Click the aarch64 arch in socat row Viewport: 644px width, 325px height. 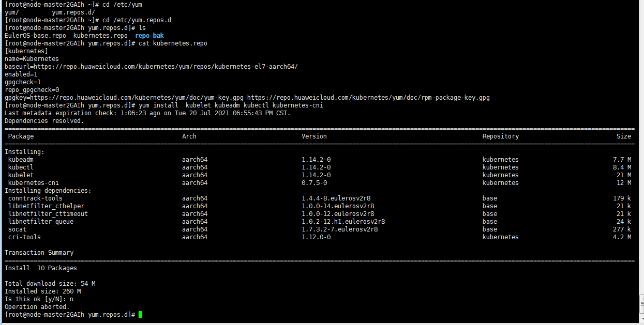[194, 229]
